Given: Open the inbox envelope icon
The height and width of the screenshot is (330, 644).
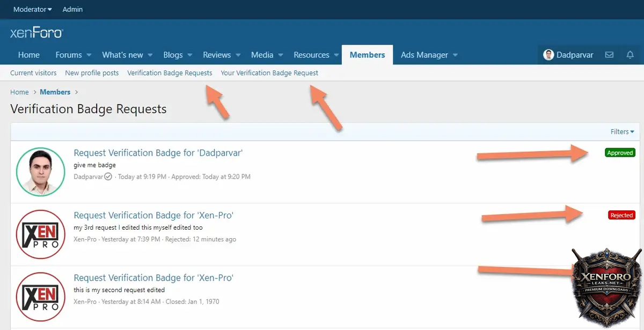Looking at the screenshot, I should tap(609, 55).
